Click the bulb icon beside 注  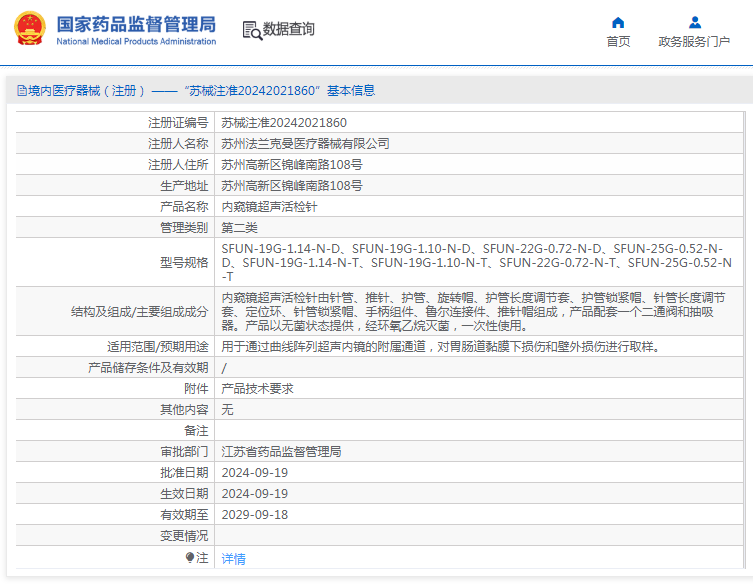[190, 557]
